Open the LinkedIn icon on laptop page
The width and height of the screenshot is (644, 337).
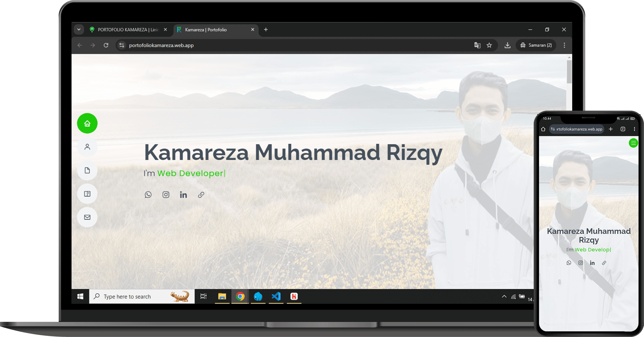[x=183, y=195]
